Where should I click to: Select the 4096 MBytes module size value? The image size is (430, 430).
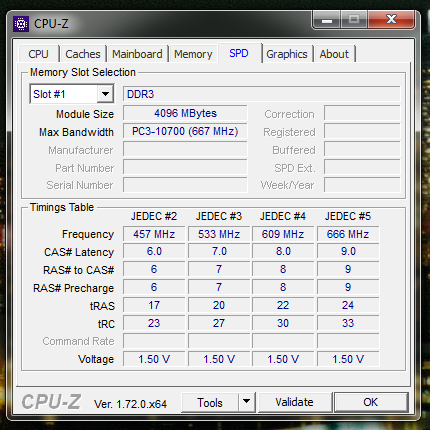[x=185, y=113]
